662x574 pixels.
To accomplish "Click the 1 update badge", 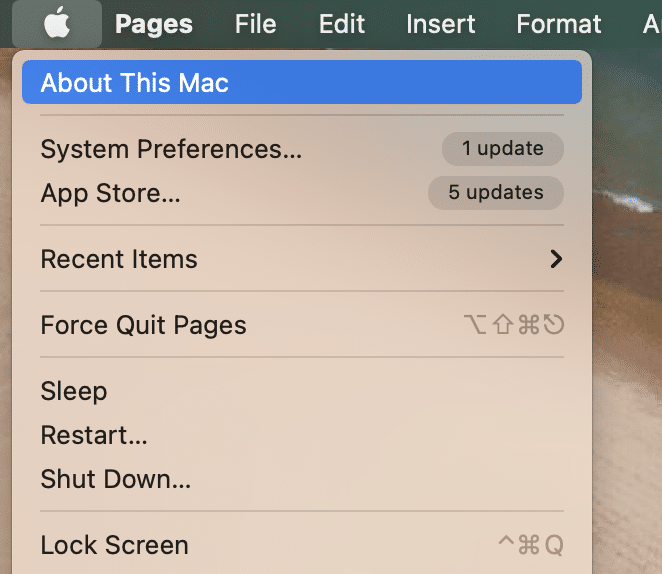I will point(503,149).
